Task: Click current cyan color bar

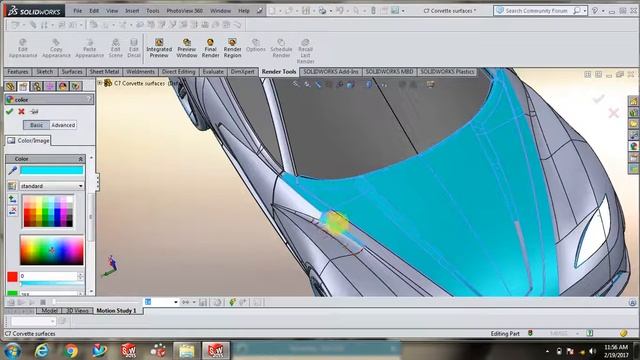Action: pos(51,170)
